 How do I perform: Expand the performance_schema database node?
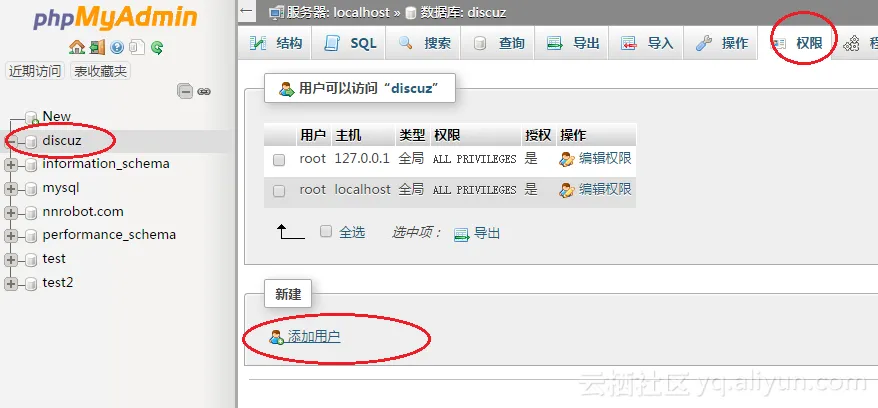pos(11,236)
